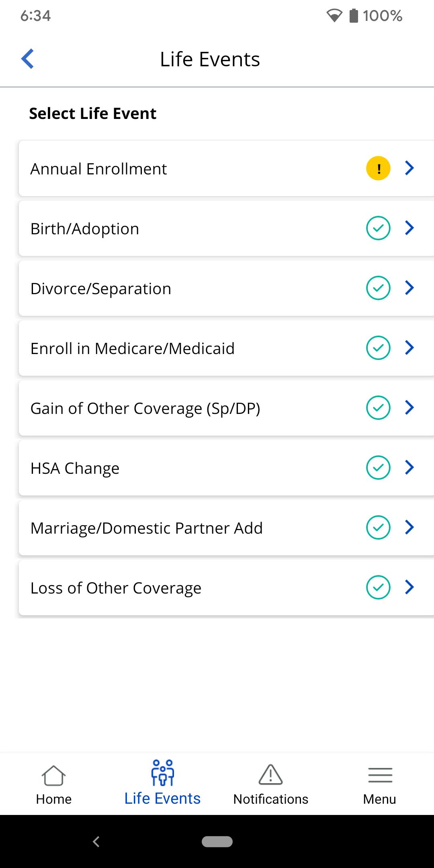Tap the Android home pill indicator
This screenshot has height=868, width=434.
point(217,841)
